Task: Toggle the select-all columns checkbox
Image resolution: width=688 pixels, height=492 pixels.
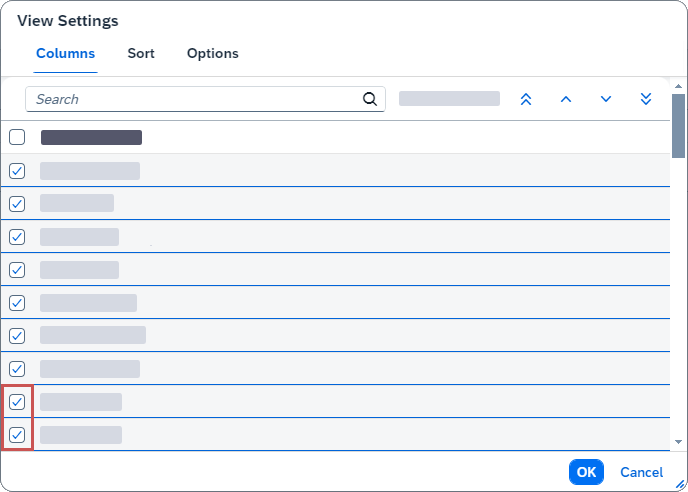Action: pyautogui.click(x=17, y=137)
